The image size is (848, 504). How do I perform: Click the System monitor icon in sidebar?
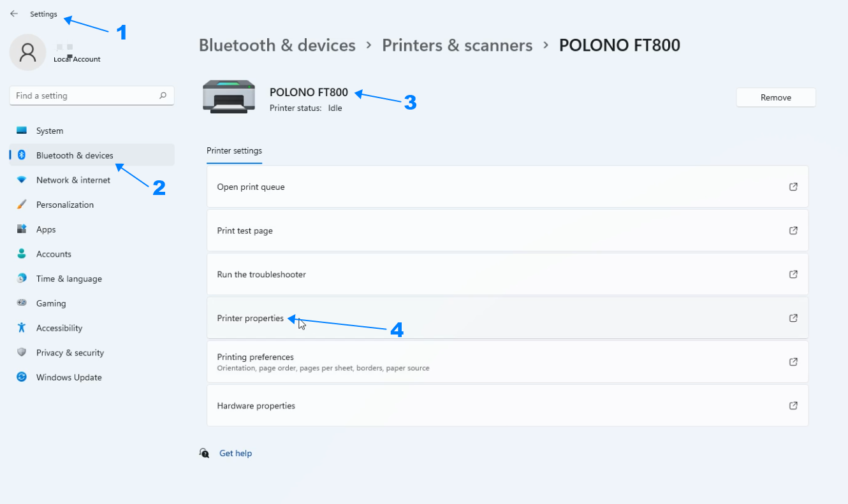pos(22,131)
